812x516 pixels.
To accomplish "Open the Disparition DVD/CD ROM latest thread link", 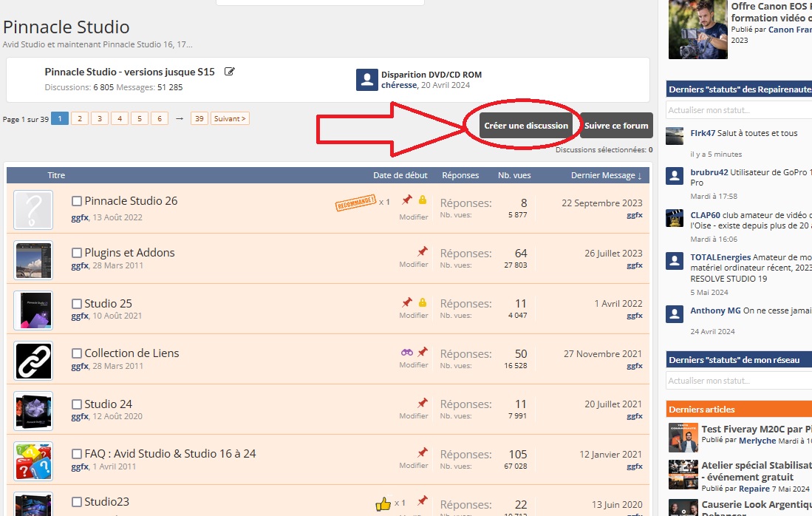I will pyautogui.click(x=431, y=75).
